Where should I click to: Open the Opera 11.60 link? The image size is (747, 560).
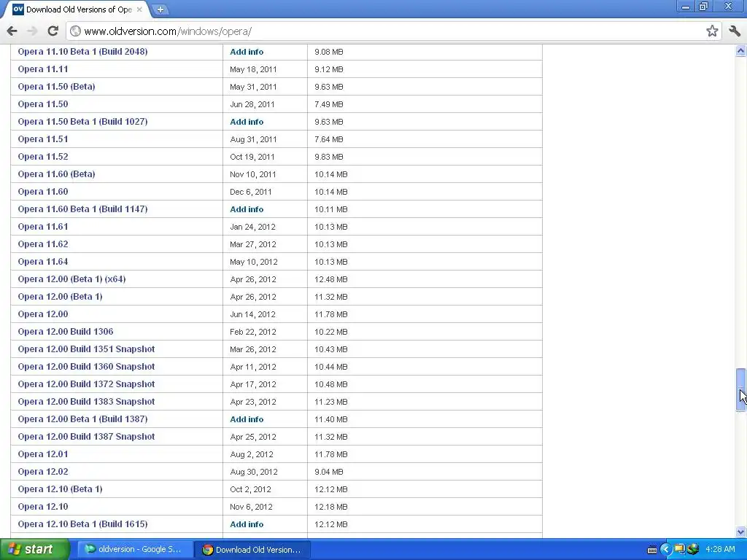tap(43, 192)
